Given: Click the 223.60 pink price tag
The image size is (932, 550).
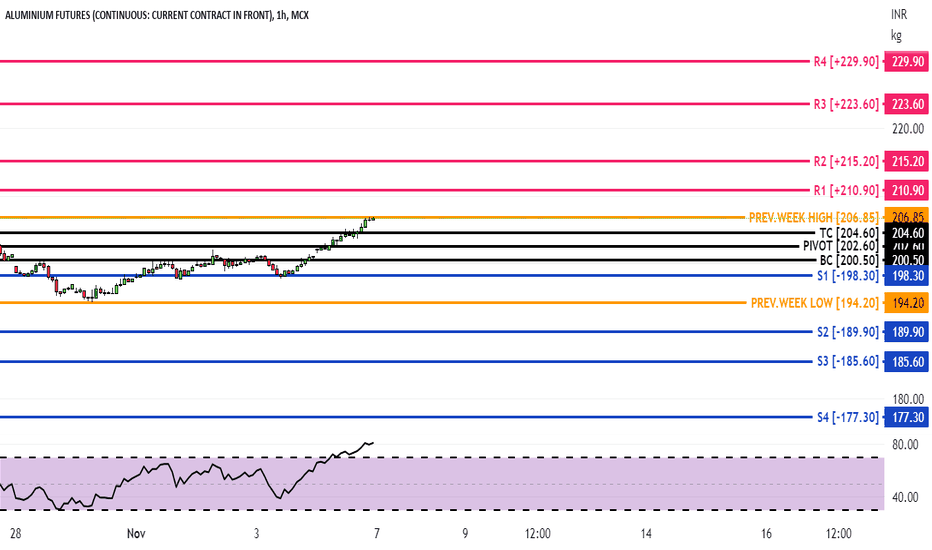Looking at the screenshot, I should 906,104.
